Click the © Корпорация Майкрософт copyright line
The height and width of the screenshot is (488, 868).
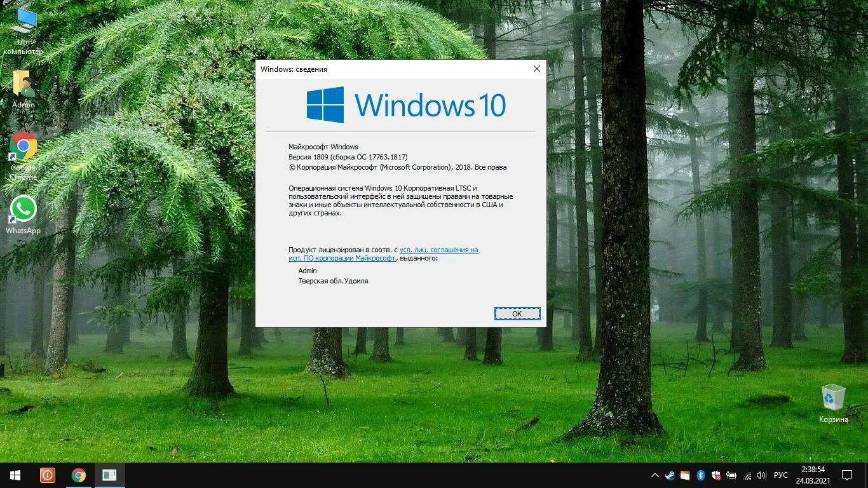[x=398, y=167]
